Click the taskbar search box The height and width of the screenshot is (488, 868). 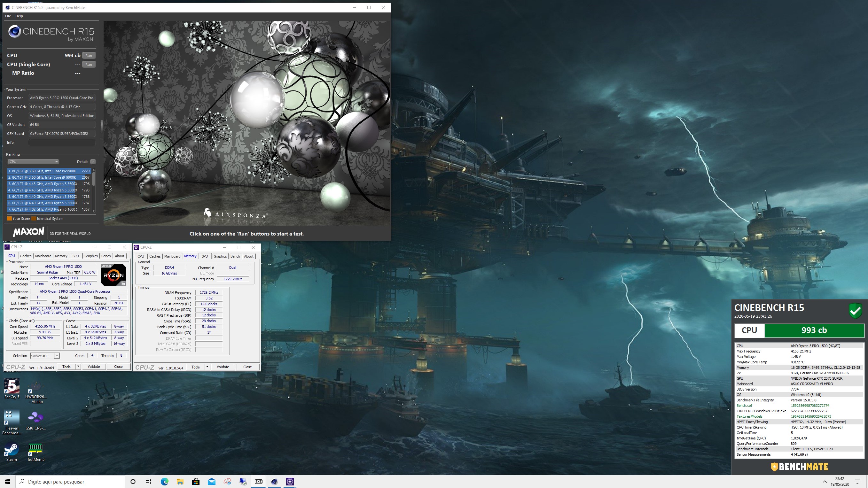70,482
